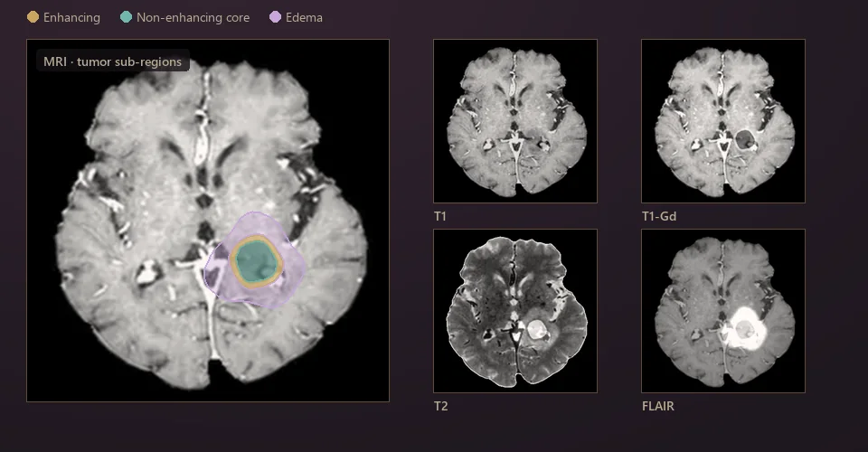
Task: Select the "Edema" legend label
Action: pos(304,18)
